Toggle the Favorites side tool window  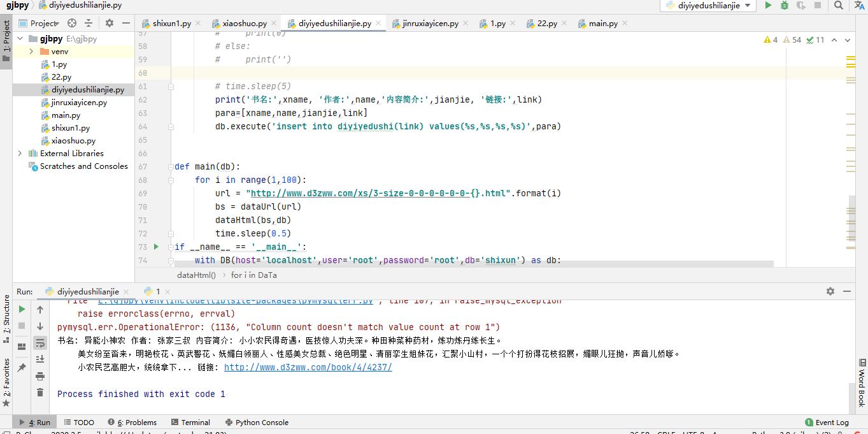(6, 382)
